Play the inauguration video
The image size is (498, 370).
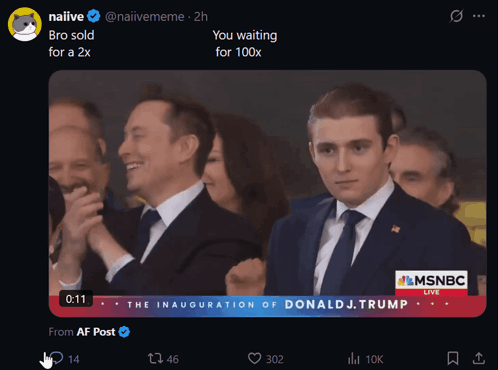(x=267, y=193)
